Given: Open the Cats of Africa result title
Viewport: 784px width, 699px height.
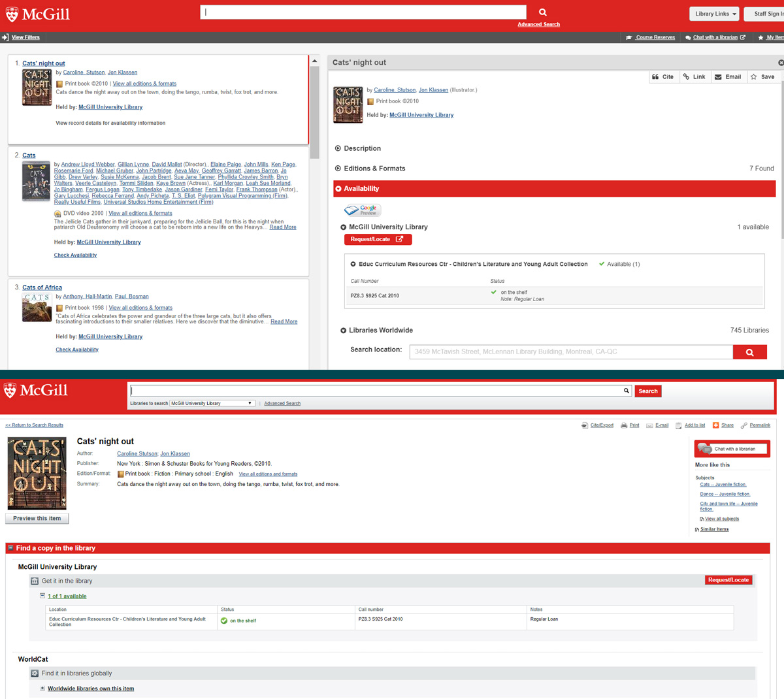Looking at the screenshot, I should [x=42, y=287].
